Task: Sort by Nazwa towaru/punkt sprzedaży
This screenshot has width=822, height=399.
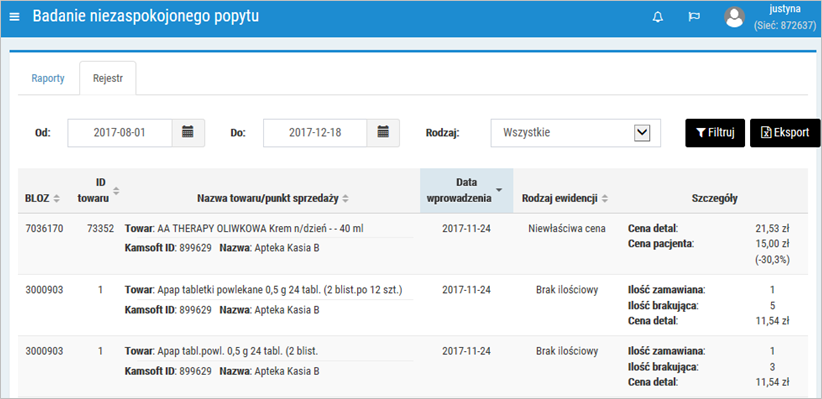Action: [x=346, y=199]
